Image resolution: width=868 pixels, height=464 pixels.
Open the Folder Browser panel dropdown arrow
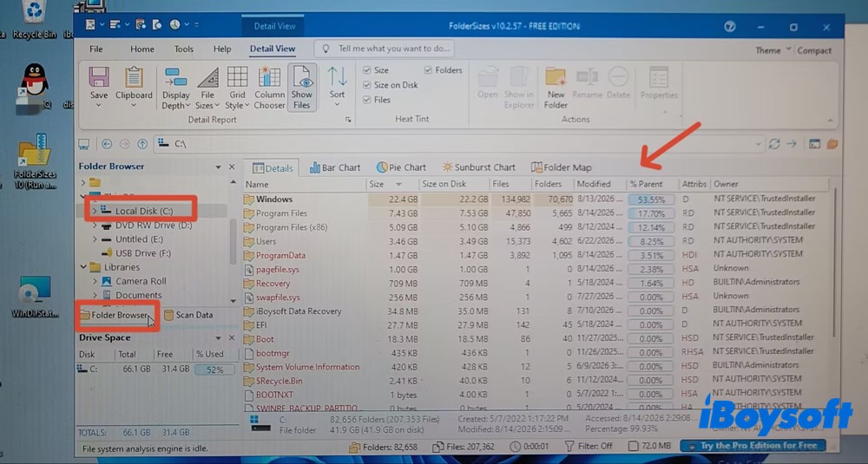coord(218,167)
